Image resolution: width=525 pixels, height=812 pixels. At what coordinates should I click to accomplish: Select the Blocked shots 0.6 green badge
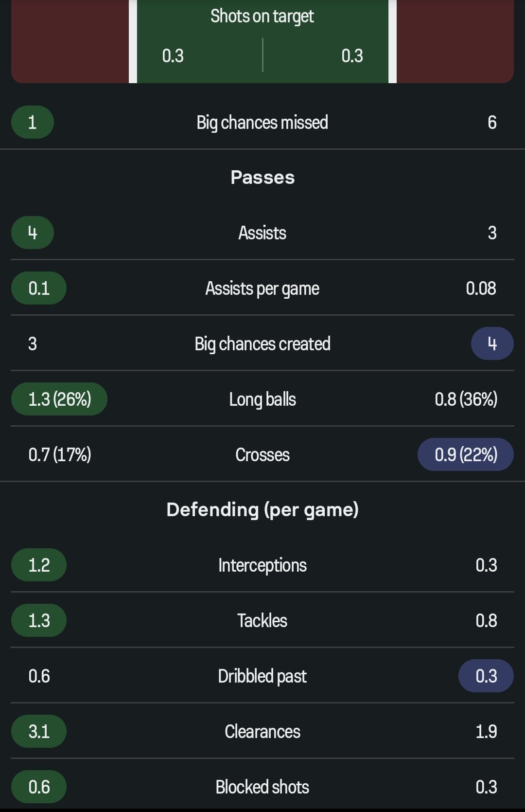coord(39,787)
